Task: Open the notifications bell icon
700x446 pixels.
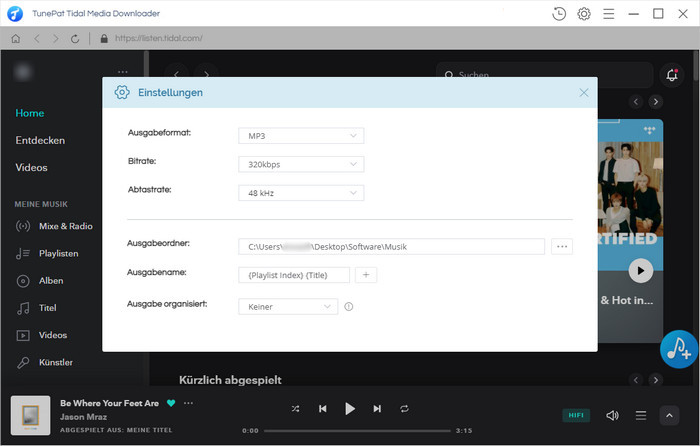Action: coord(671,75)
